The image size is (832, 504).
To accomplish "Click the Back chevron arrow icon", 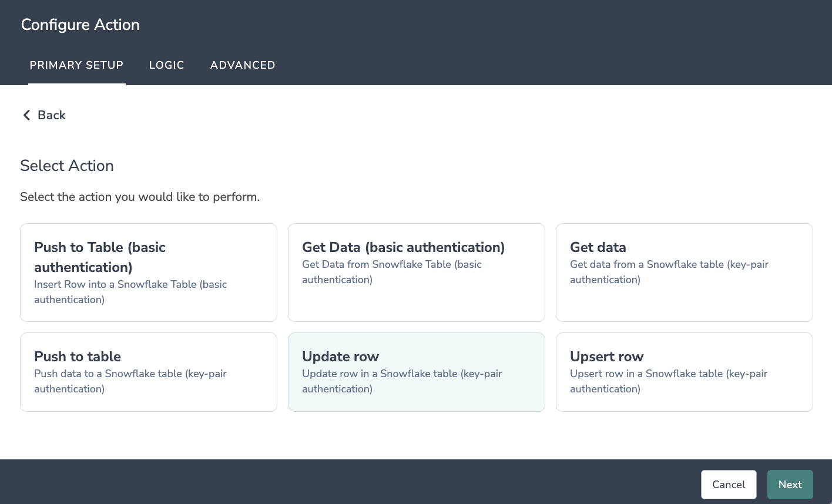I will click(26, 115).
